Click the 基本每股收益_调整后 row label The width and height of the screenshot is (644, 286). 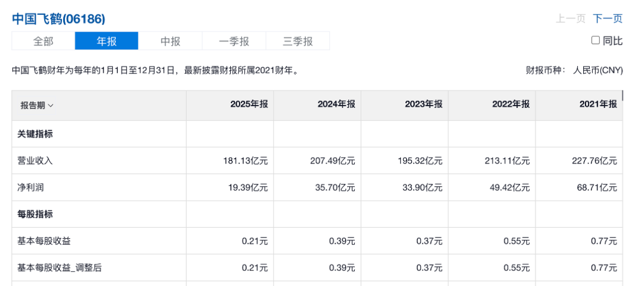pyautogui.click(x=60, y=268)
